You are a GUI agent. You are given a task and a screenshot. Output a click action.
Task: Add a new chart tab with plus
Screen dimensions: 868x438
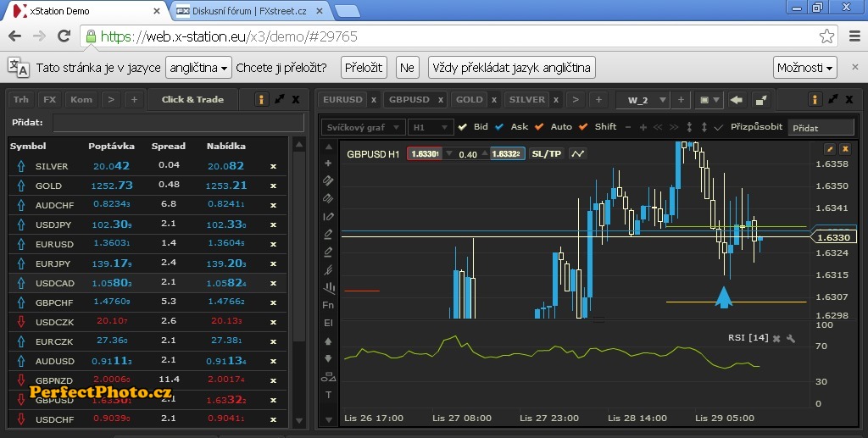pos(598,100)
